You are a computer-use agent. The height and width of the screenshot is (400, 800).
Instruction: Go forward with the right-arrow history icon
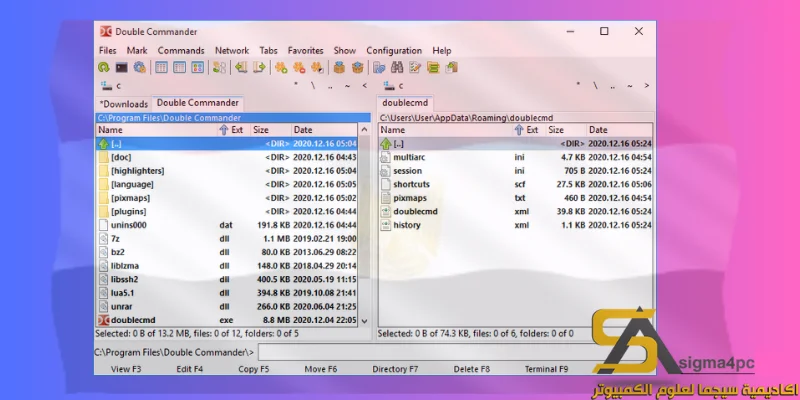pyautogui.click(x=259, y=67)
